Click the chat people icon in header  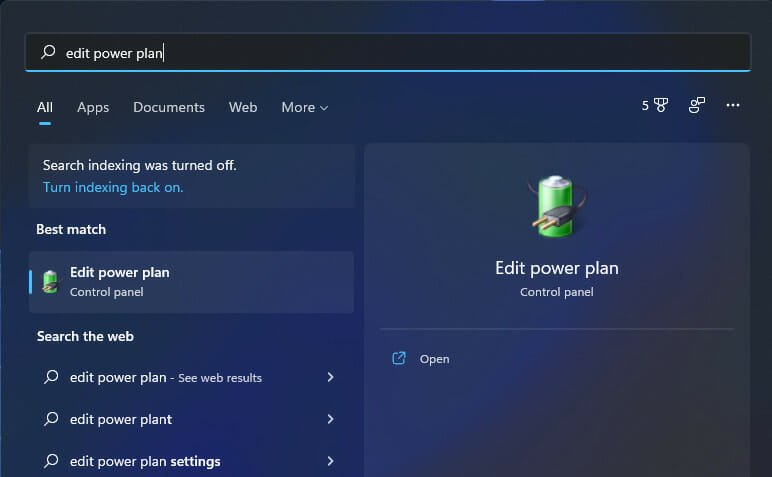coord(696,105)
